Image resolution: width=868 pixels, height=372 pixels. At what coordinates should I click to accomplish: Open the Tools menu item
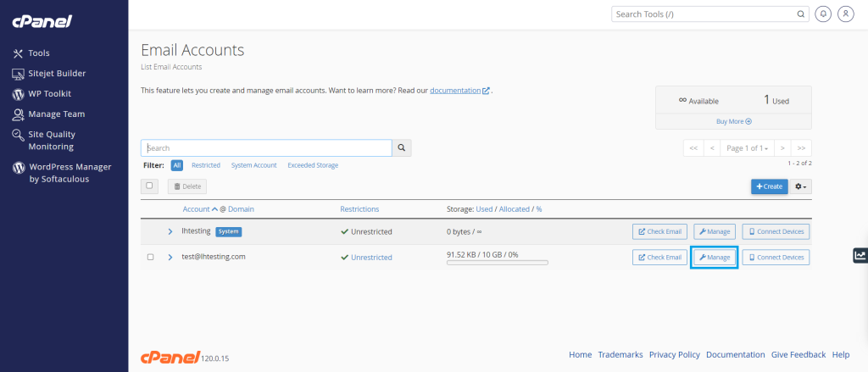(39, 53)
